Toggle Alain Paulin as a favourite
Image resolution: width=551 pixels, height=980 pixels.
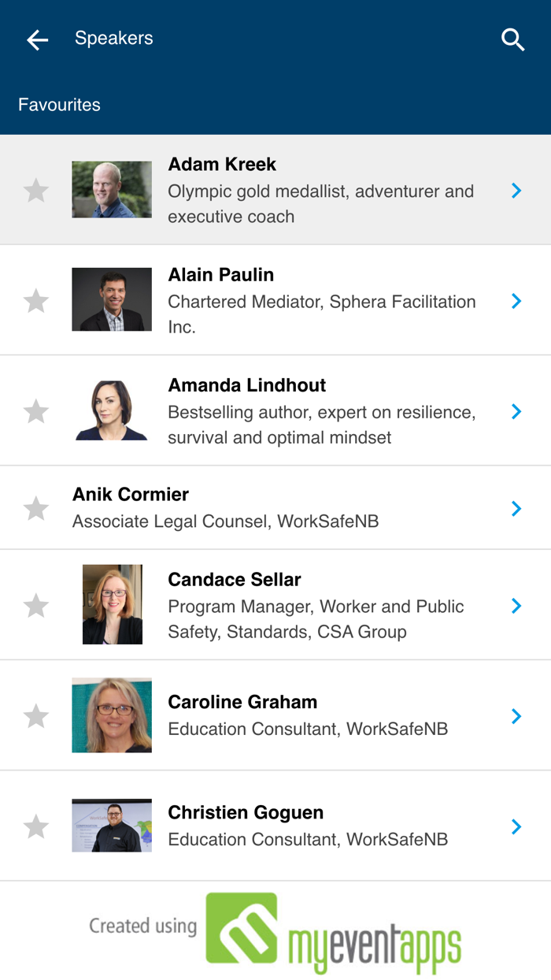point(35,299)
